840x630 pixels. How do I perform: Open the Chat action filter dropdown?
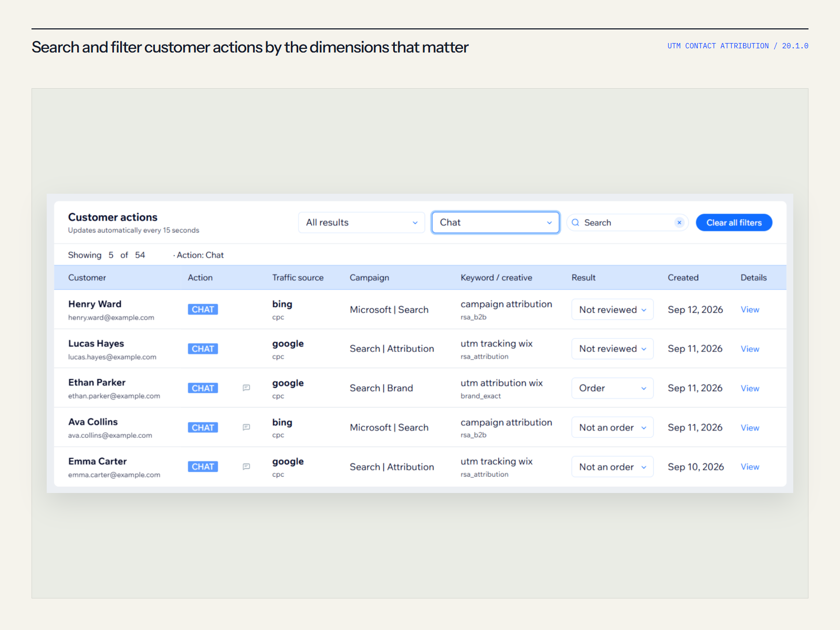[x=496, y=223]
